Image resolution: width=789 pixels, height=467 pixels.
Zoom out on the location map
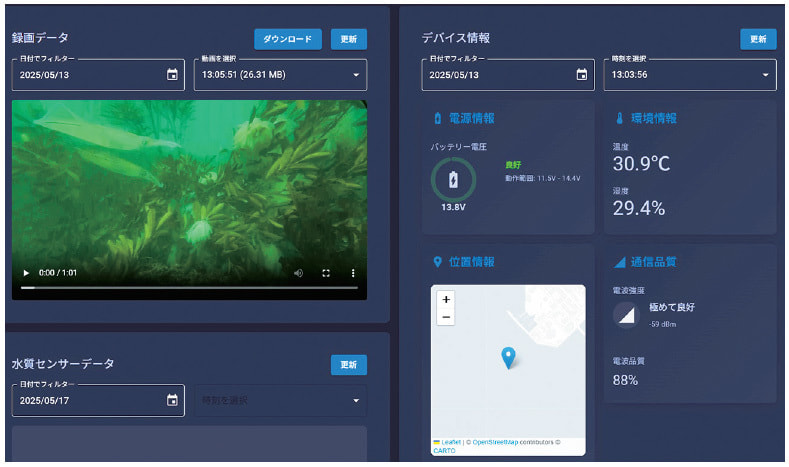coord(446,317)
